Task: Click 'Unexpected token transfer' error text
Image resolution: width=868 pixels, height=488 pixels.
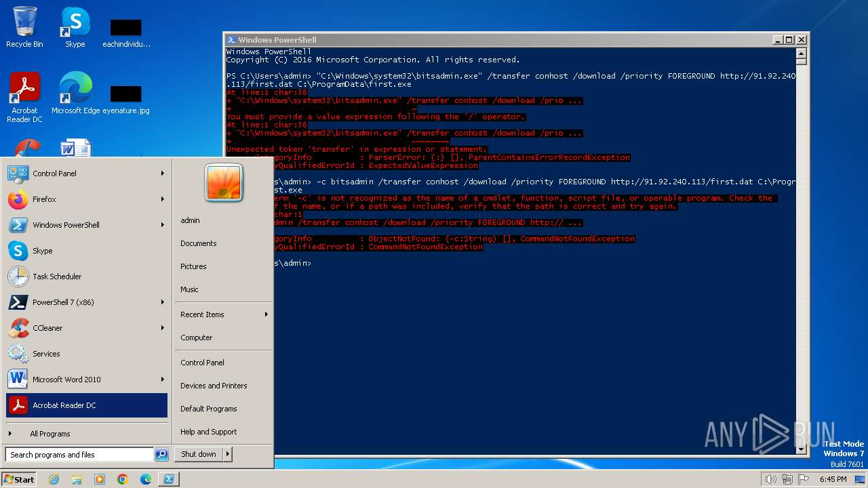Action: tap(356, 149)
